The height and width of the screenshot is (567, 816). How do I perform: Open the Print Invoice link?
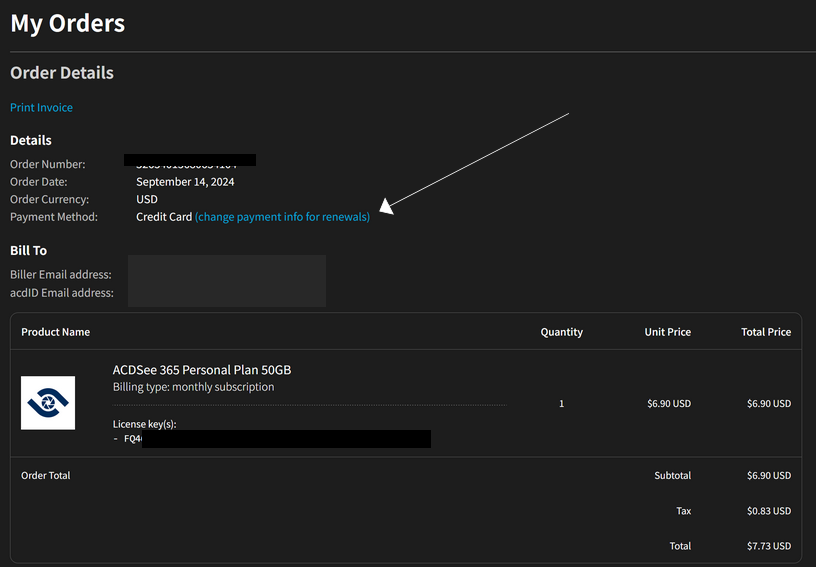pyautogui.click(x=41, y=107)
